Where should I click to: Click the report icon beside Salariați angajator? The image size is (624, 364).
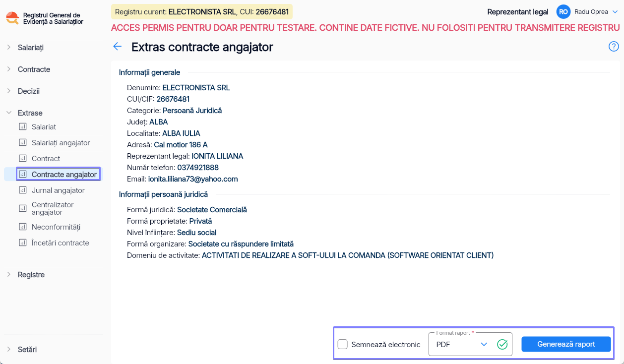(22, 143)
